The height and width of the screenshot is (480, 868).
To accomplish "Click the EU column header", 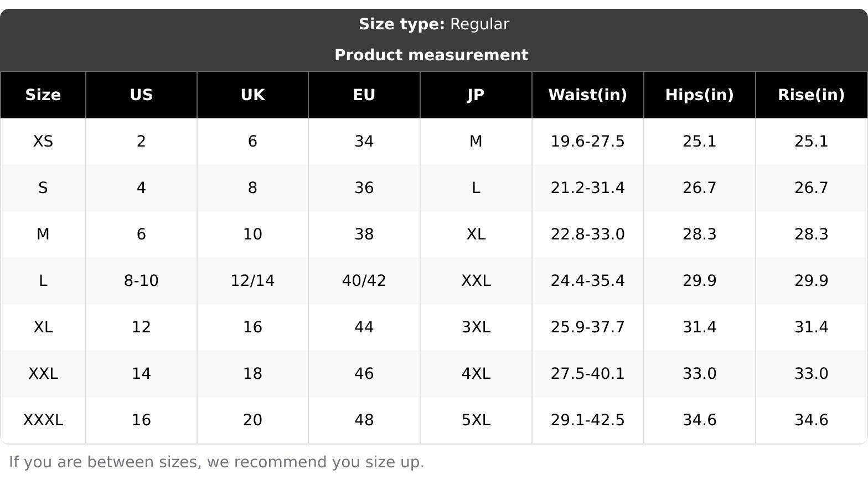I will (364, 95).
